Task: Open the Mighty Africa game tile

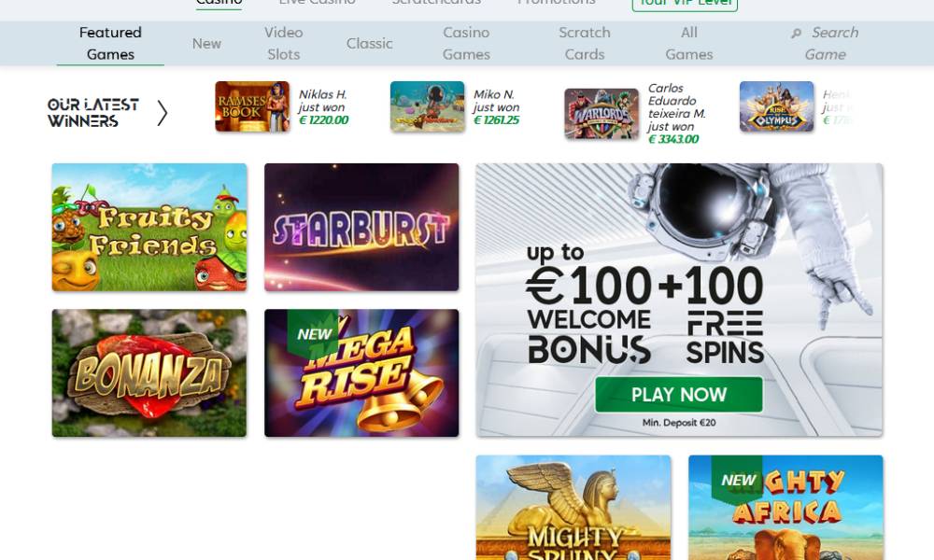Action: pos(785,508)
